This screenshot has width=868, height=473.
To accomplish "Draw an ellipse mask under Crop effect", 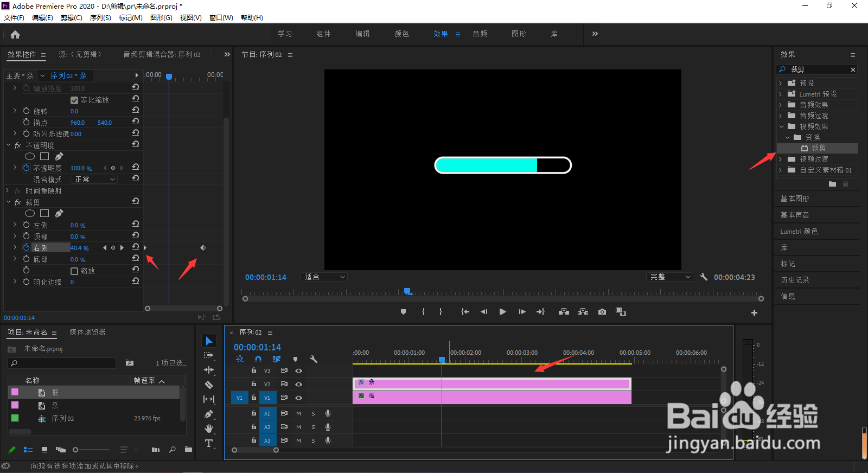I will pos(30,213).
